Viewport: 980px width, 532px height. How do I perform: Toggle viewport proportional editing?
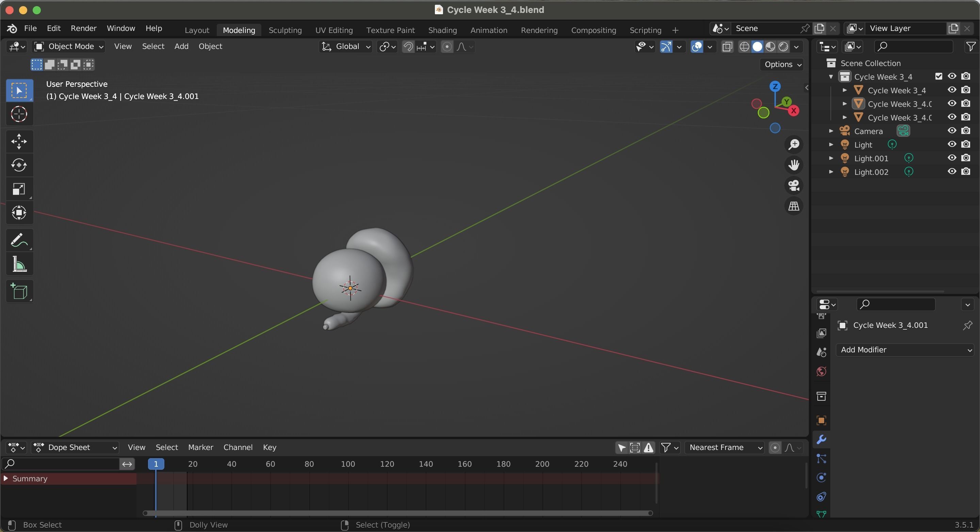[x=447, y=47]
